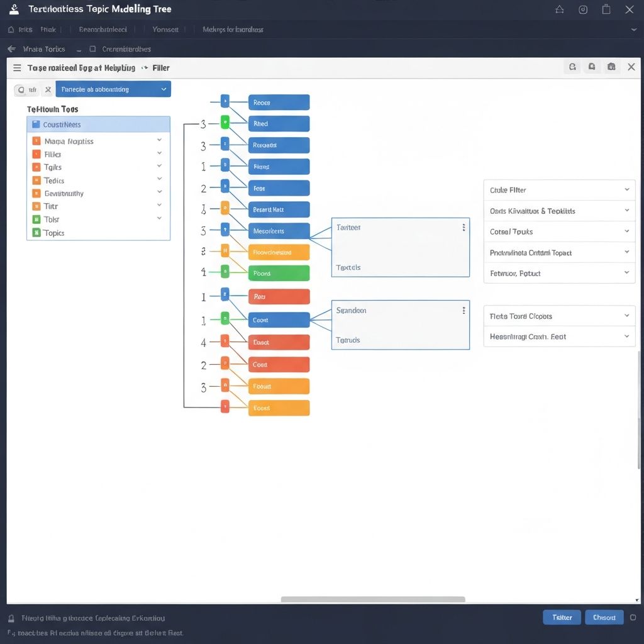
Task: Click the blue Tatter button at bottom right
Action: 562,617
